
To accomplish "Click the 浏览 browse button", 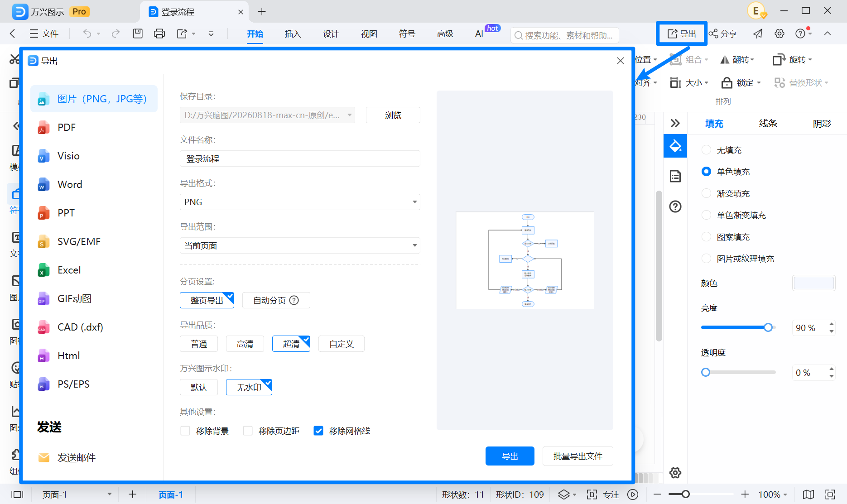I will (393, 115).
